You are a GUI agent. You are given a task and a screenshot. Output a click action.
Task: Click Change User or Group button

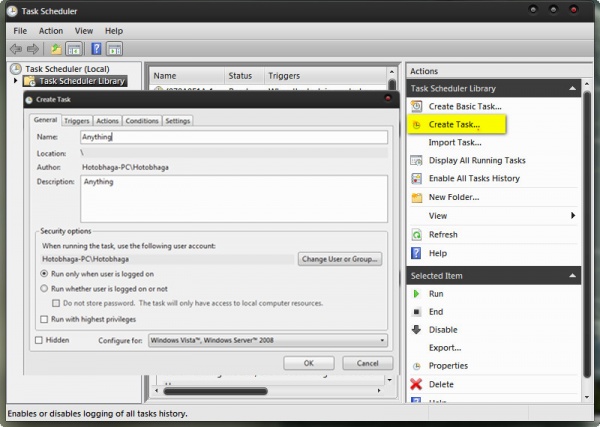[339, 259]
